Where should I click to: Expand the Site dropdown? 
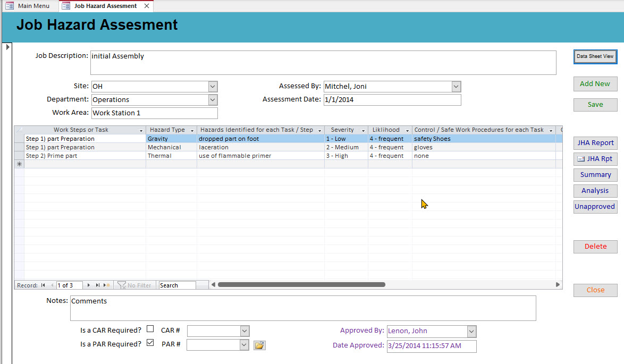pos(213,87)
